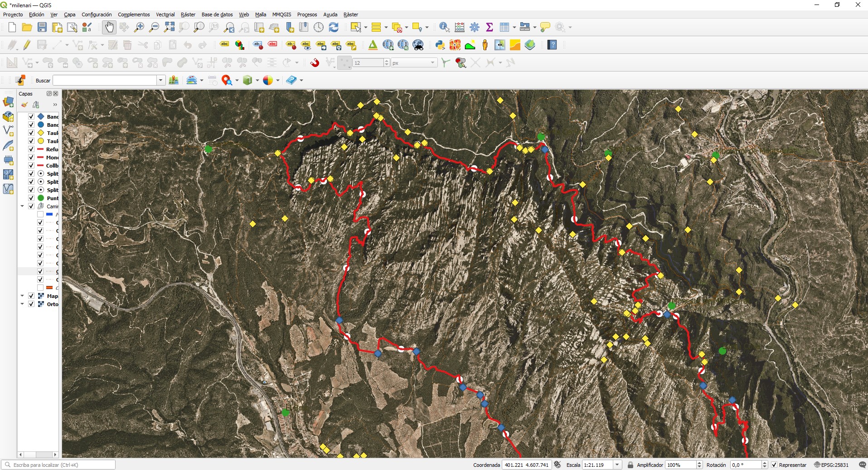Increase the snapping tolerance value 12
This screenshot has height=470, width=868.
[x=387, y=61]
